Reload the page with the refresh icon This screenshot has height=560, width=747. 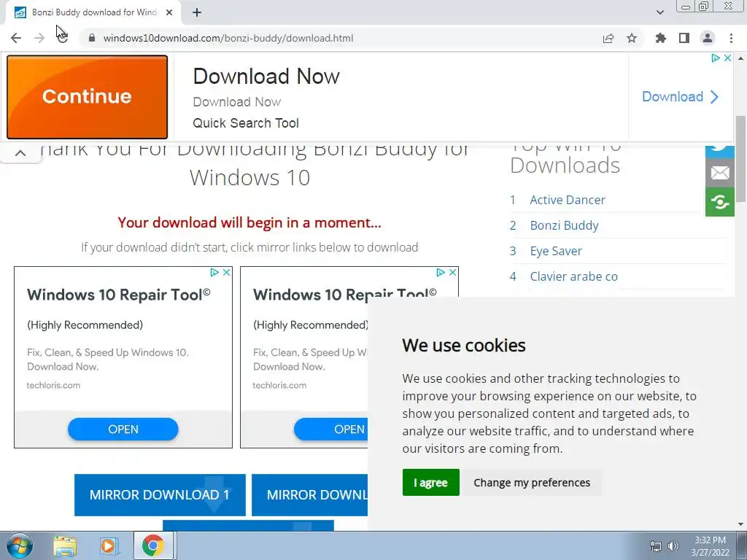click(63, 38)
